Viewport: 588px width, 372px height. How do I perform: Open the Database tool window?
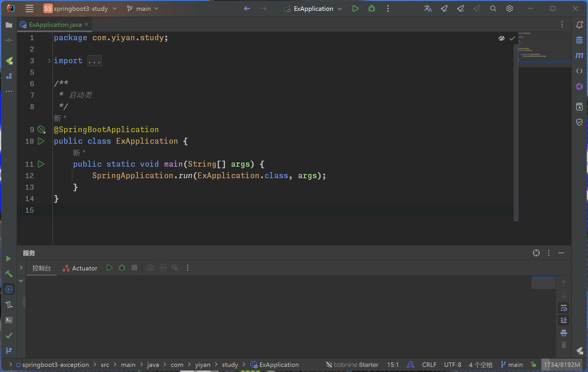(x=579, y=40)
